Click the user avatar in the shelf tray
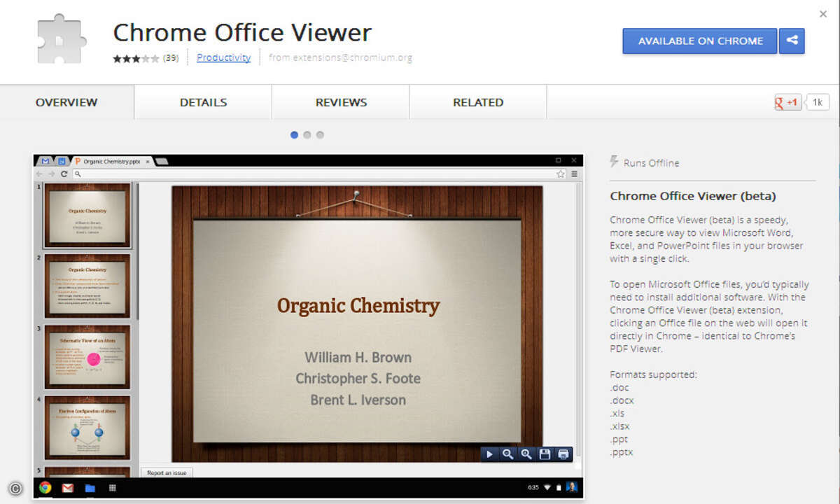This screenshot has height=504, width=840. (x=572, y=487)
